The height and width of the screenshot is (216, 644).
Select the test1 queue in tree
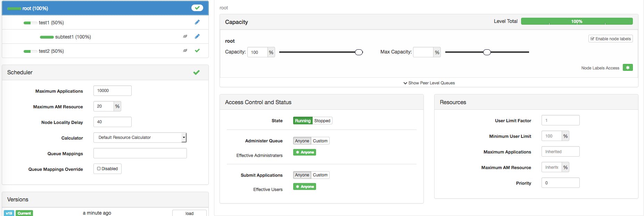coord(51,23)
